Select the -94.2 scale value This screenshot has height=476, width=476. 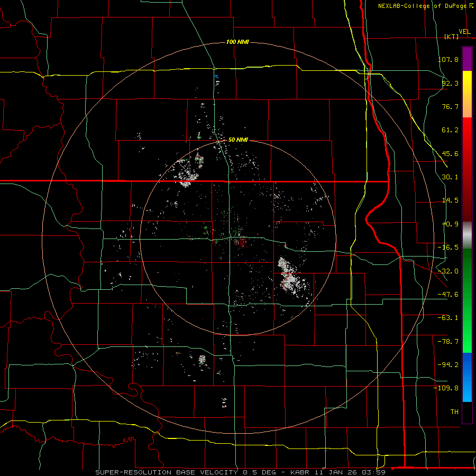(448, 365)
